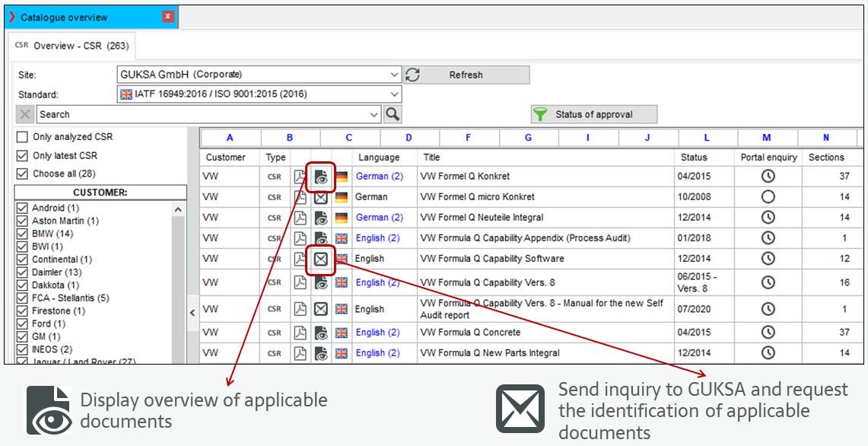The width and height of the screenshot is (868, 446).
Task: Click the empty portal enquiry circle for micro Konkret
Action: [768, 196]
